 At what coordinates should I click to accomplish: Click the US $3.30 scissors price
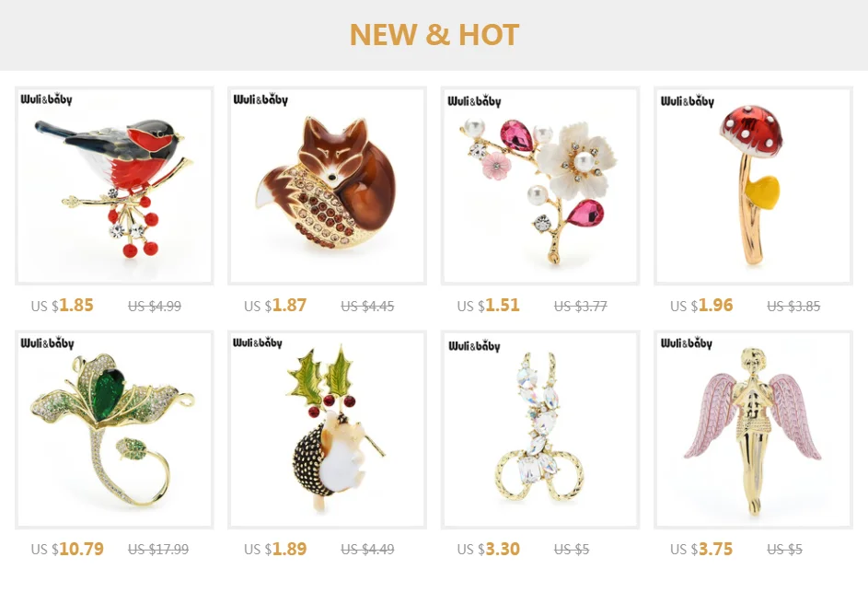[488, 549]
